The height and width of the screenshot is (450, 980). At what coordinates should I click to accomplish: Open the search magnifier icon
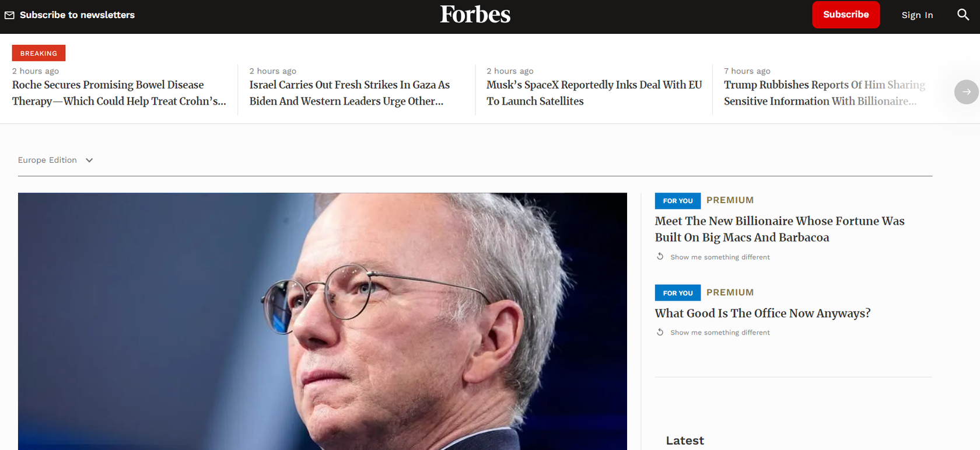(963, 15)
